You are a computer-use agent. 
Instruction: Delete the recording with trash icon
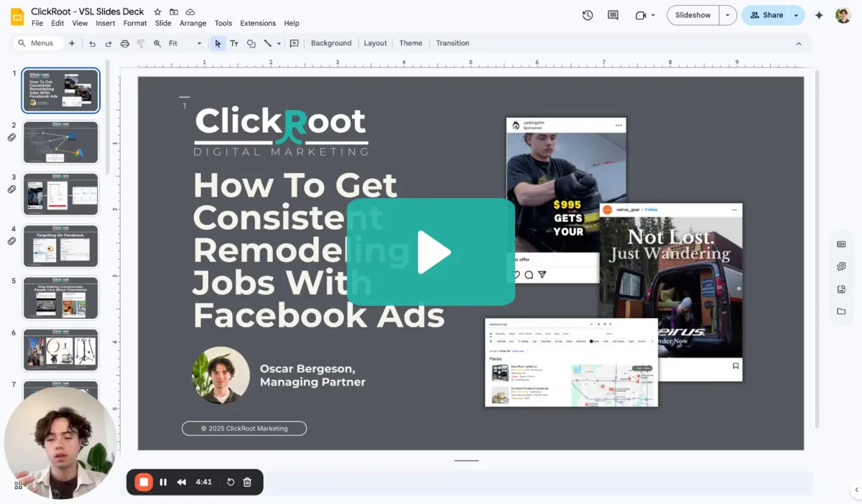click(247, 482)
